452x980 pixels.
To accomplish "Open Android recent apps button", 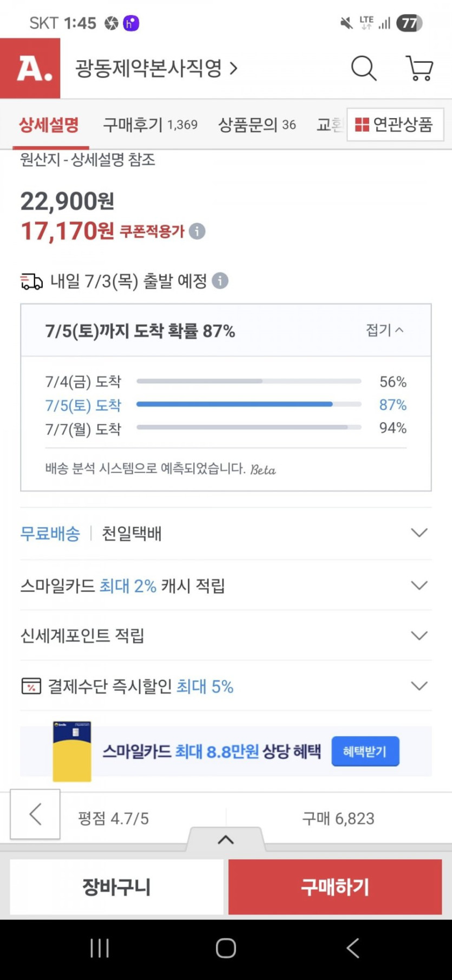I will coord(100,948).
